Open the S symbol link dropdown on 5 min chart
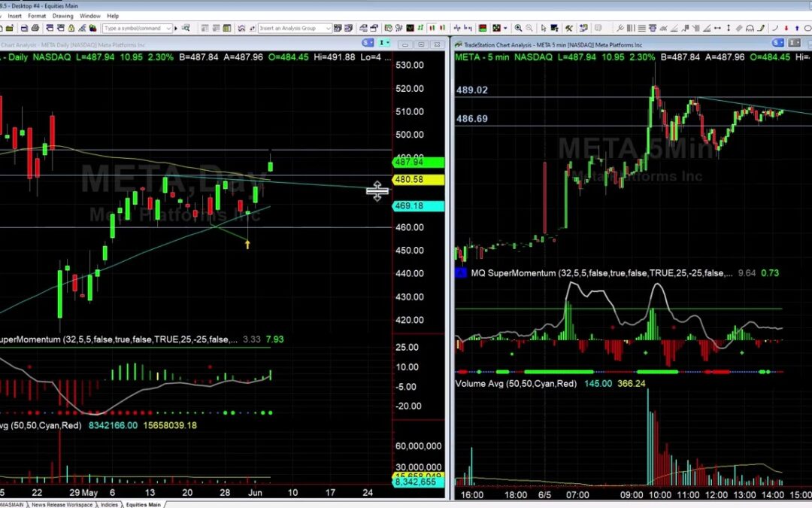This screenshot has height=508, width=812. point(778,43)
